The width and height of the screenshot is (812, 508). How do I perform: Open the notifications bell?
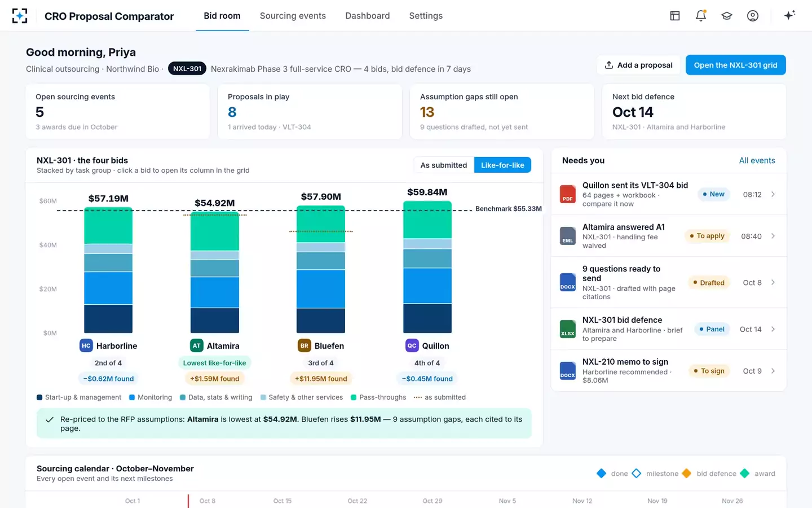[x=701, y=16]
